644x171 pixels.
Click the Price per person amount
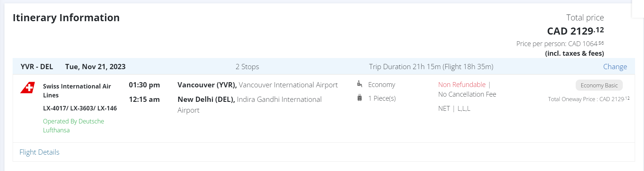[560, 44]
